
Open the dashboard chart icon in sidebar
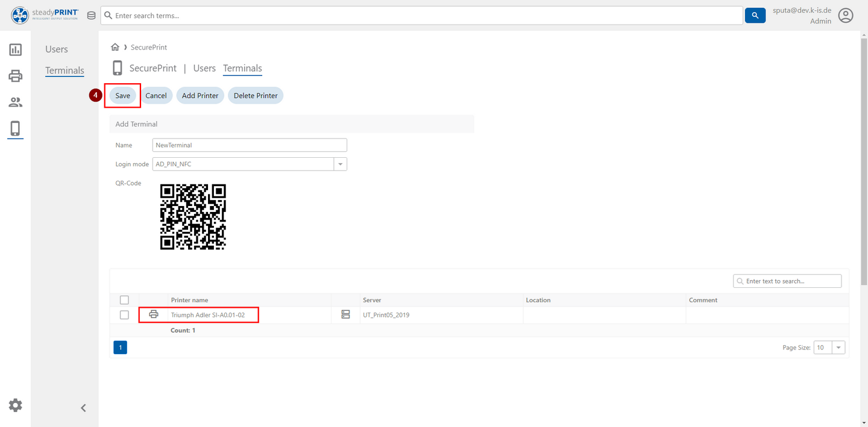[x=16, y=50]
